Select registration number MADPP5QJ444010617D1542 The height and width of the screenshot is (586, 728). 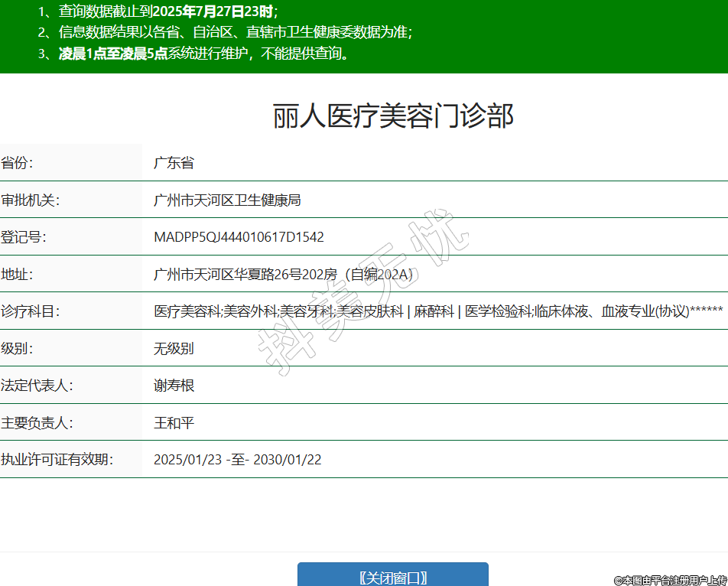(239, 237)
